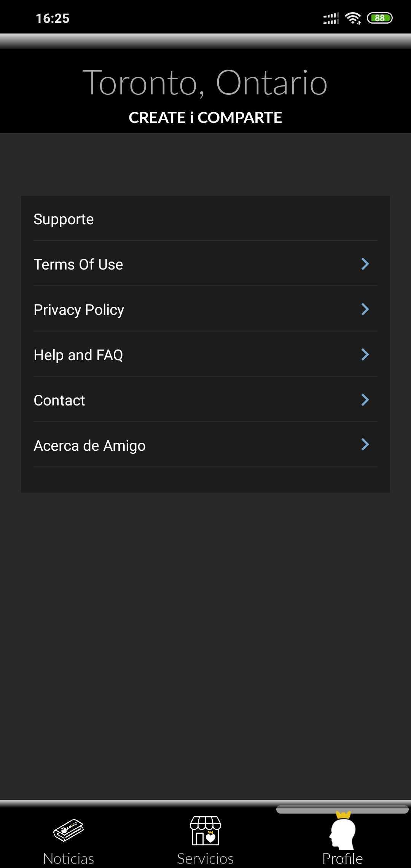Tap the Wi-Fi status icon
Screen dimensions: 411x868
(x=353, y=18)
